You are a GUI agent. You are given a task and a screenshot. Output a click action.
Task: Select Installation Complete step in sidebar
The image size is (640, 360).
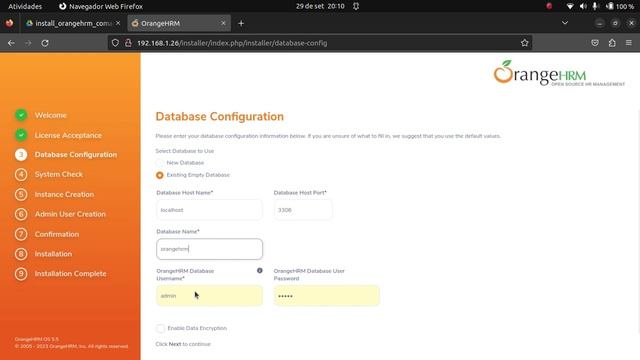click(x=70, y=273)
